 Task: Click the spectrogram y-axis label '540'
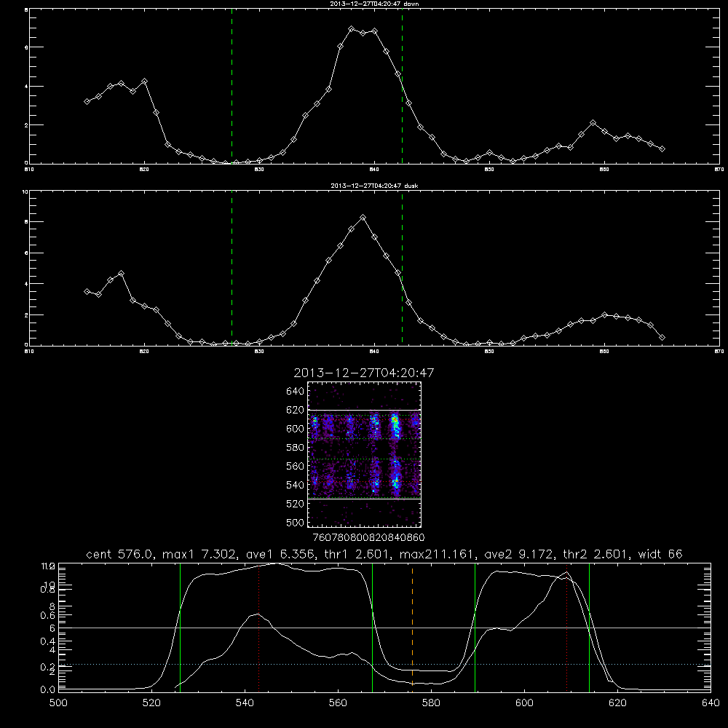point(296,485)
